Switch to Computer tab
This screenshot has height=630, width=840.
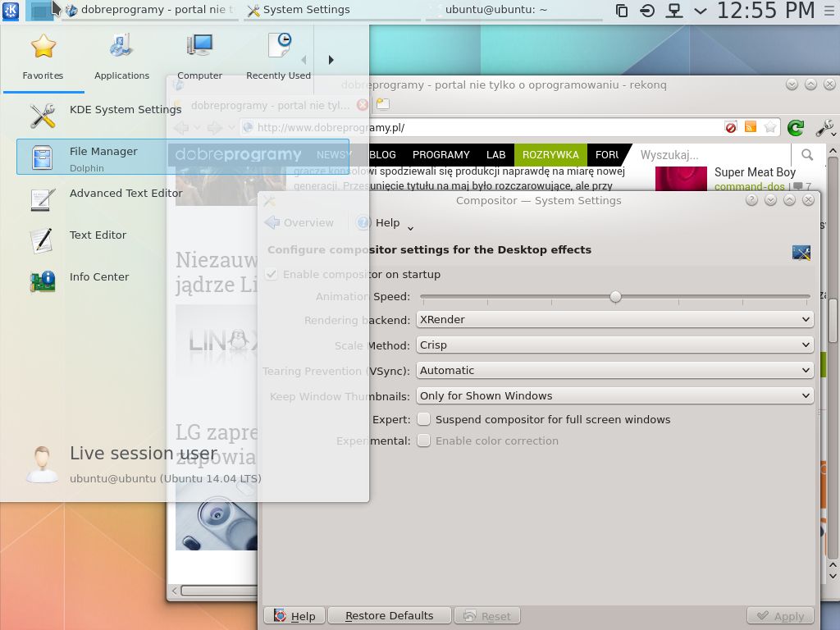click(200, 58)
